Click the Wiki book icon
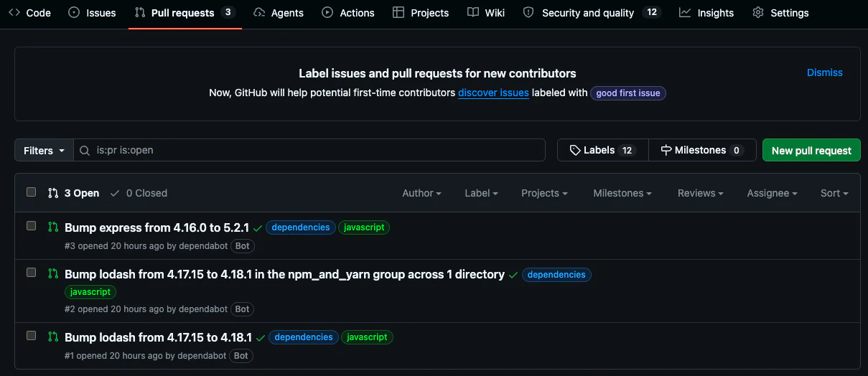 point(472,12)
